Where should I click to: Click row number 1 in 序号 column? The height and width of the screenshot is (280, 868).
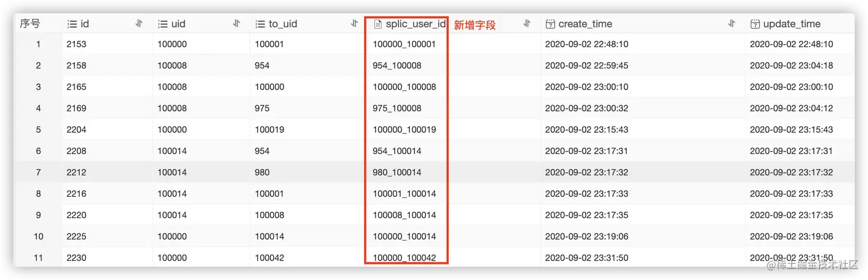coord(38,44)
